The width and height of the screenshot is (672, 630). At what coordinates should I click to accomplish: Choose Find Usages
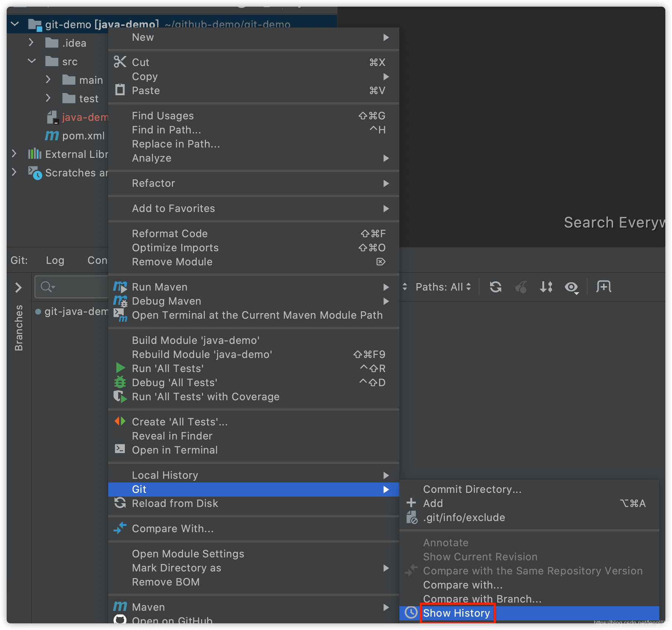pos(254,116)
